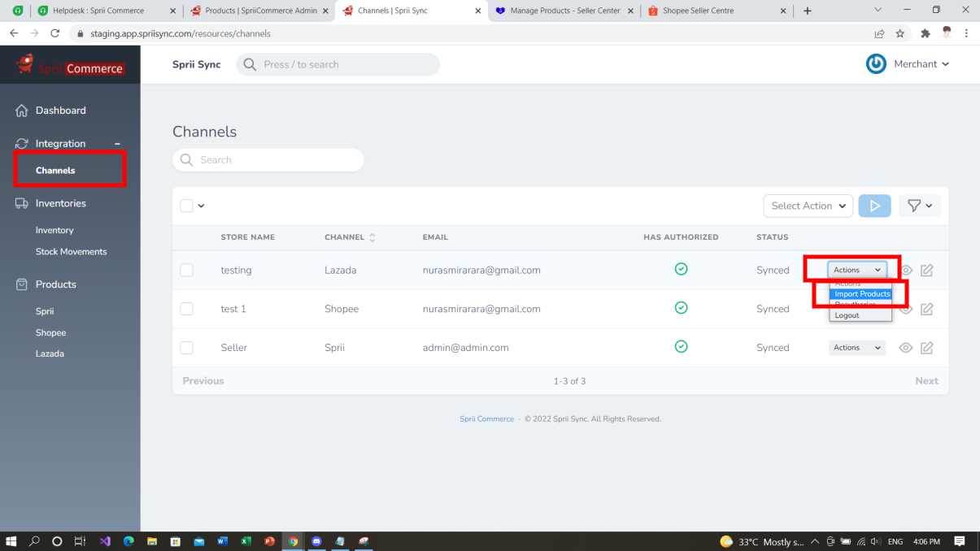Open Excel from the taskbar
Viewport: 980px width, 551px height.
(x=246, y=541)
